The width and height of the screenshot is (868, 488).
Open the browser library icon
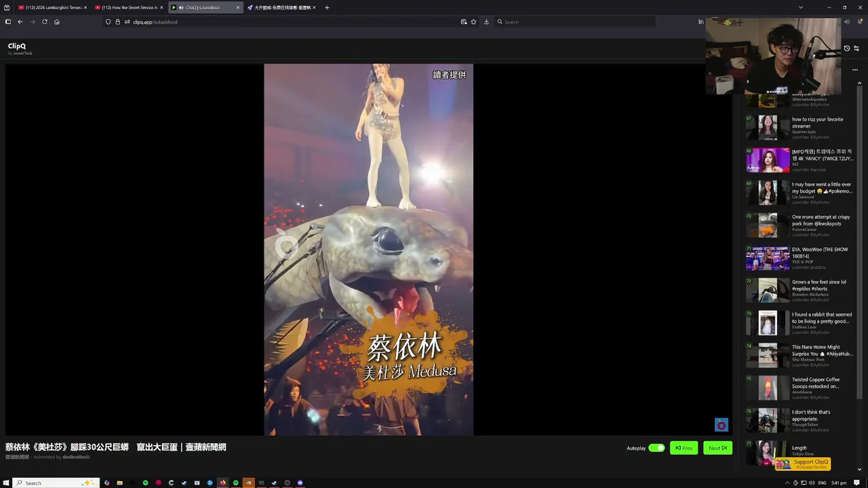701,22
